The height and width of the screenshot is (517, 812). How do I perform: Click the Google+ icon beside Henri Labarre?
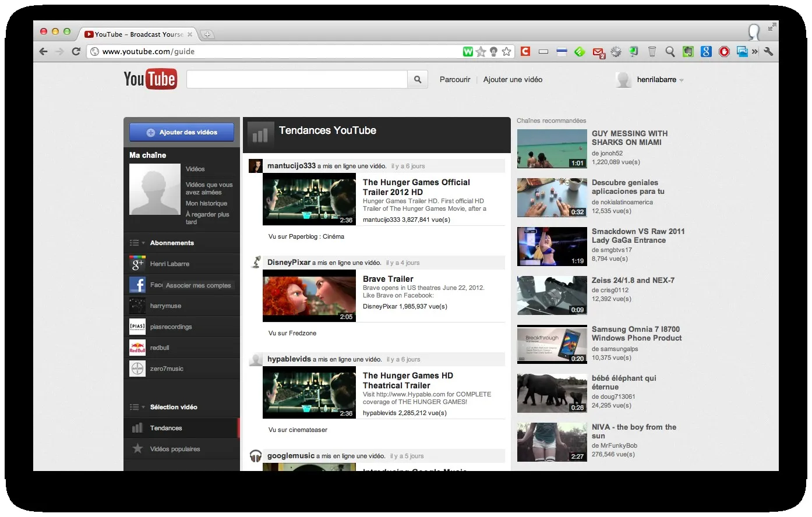tap(137, 264)
